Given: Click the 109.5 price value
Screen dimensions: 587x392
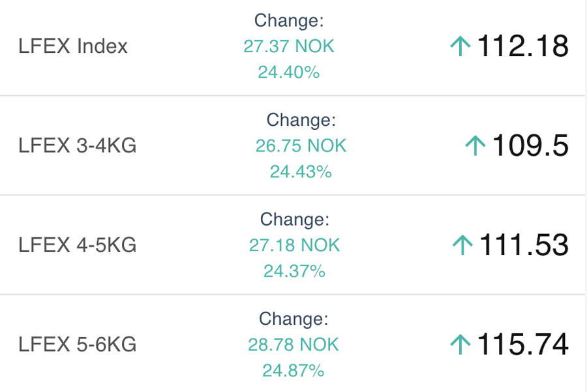Looking at the screenshot, I should pyautogui.click(x=530, y=145).
